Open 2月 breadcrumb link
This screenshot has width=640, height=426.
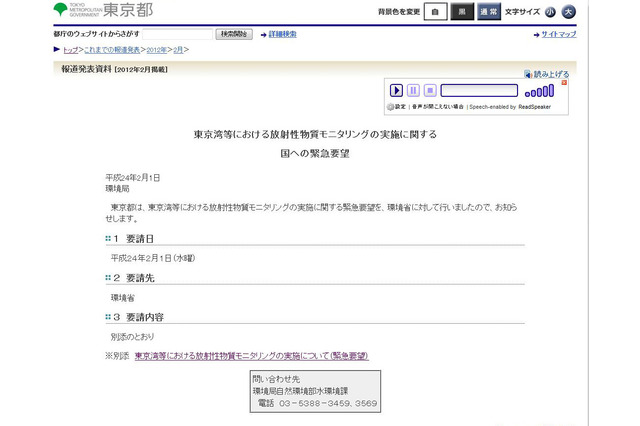pyautogui.click(x=178, y=50)
